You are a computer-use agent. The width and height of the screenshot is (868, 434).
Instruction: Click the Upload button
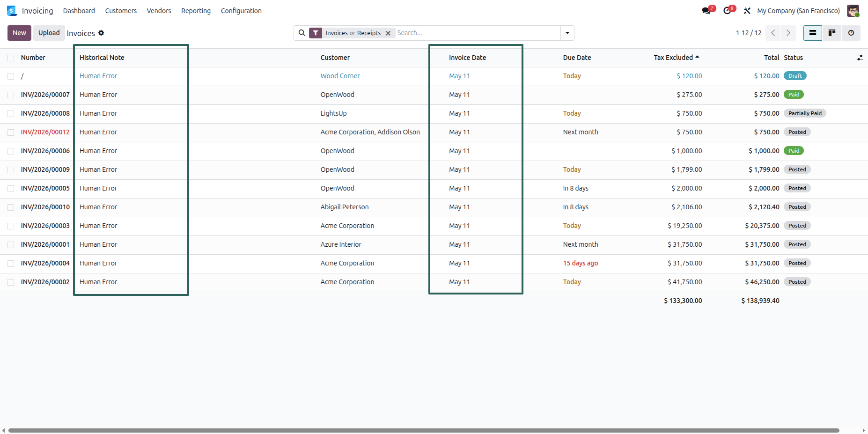(49, 33)
